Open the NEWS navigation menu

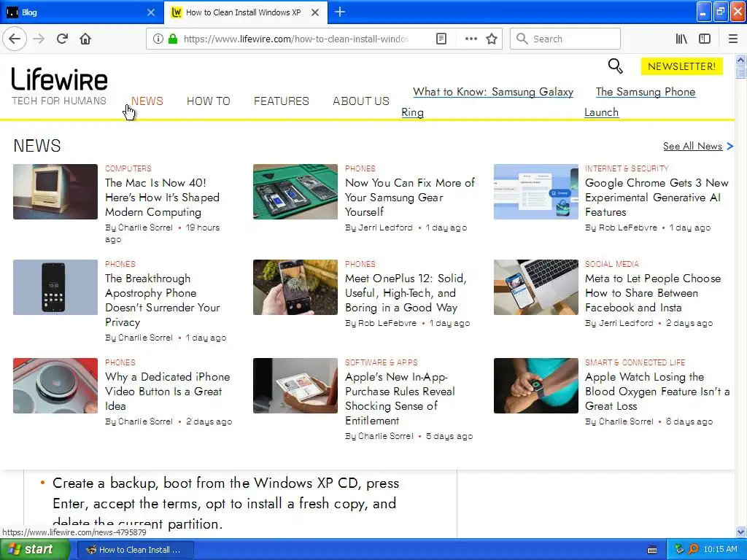(x=147, y=101)
